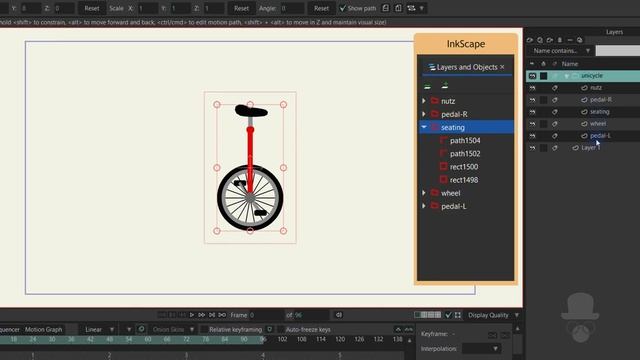Select path1502 in InkScape objects list
The image size is (640, 360).
point(465,153)
